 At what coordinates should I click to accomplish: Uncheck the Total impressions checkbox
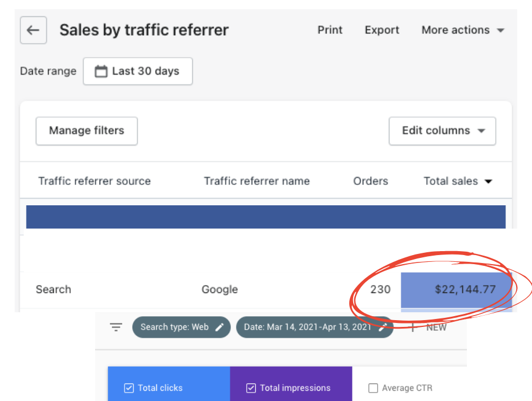[x=251, y=388]
